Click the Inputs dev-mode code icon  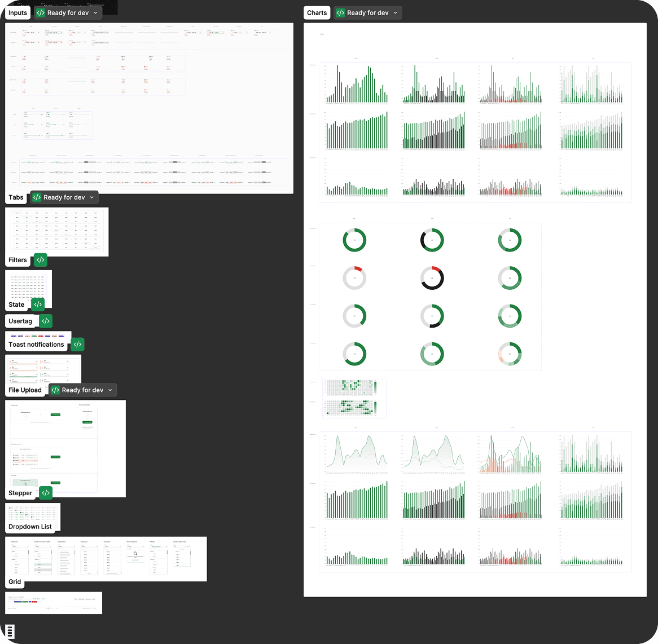(40, 12)
